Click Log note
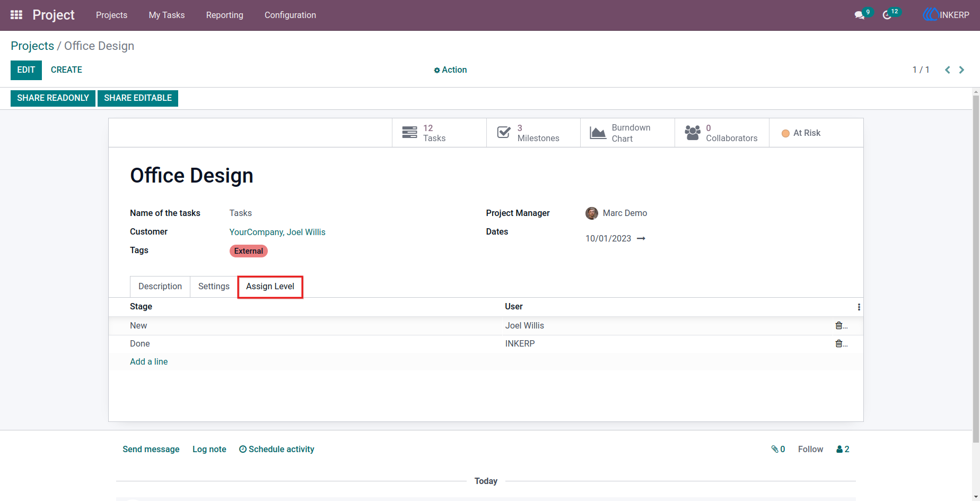980x501 pixels. click(x=209, y=449)
